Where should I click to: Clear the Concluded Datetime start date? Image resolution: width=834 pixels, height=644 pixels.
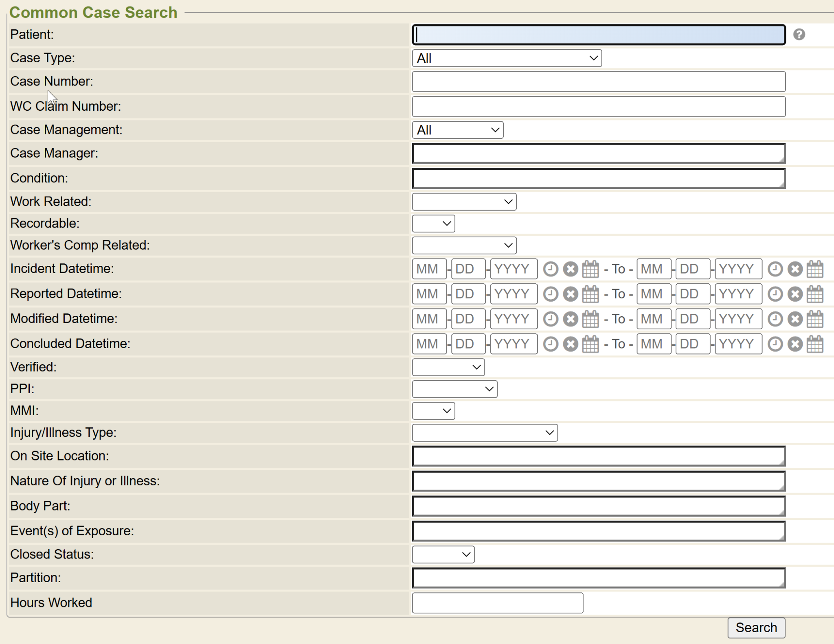pos(570,344)
